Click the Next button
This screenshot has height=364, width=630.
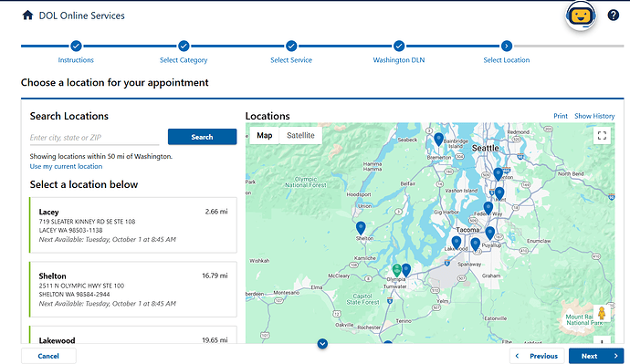point(596,356)
